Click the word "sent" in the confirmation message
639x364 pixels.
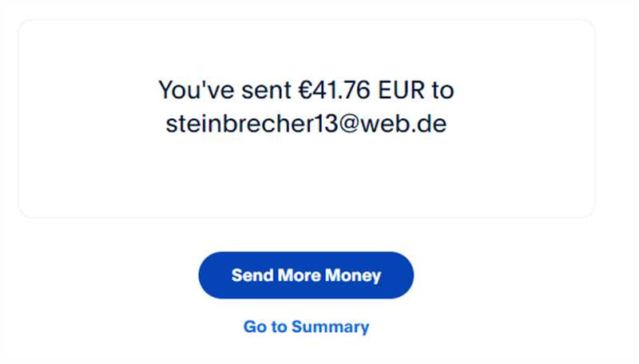pos(267,91)
